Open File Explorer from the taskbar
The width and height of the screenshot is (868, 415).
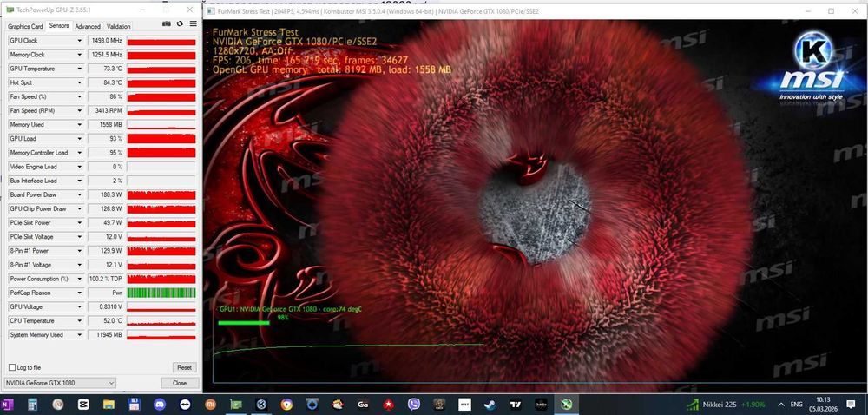tap(108, 405)
